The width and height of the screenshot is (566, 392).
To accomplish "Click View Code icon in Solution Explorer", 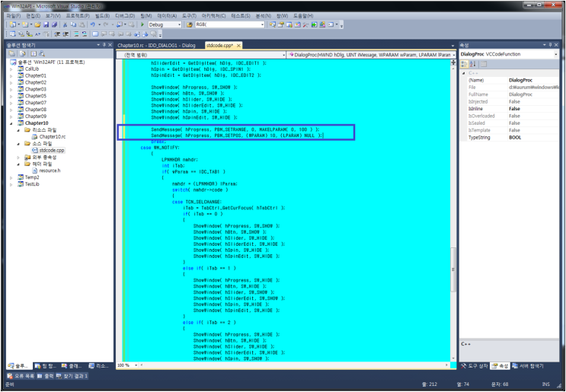I will pyautogui.click(x=34, y=53).
